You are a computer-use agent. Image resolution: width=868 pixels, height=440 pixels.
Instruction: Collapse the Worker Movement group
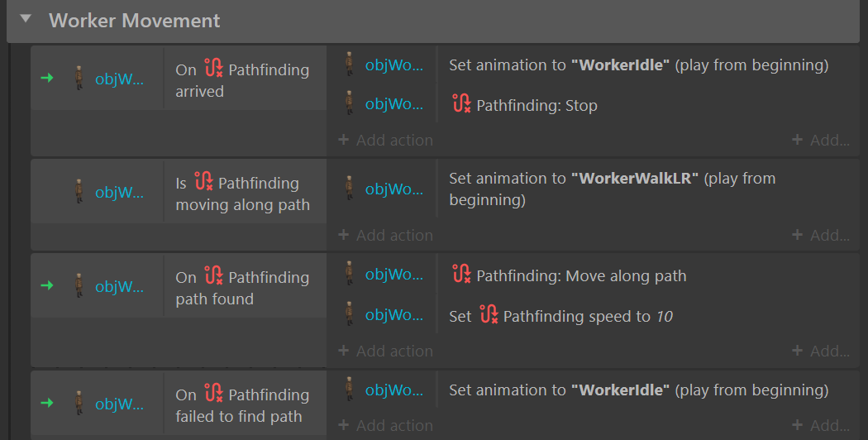(26, 19)
